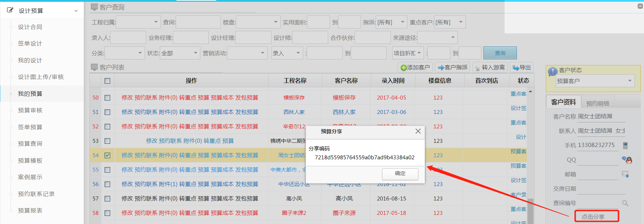
Task: Open 预算审核 in the sidebar menu
Action: (30, 110)
